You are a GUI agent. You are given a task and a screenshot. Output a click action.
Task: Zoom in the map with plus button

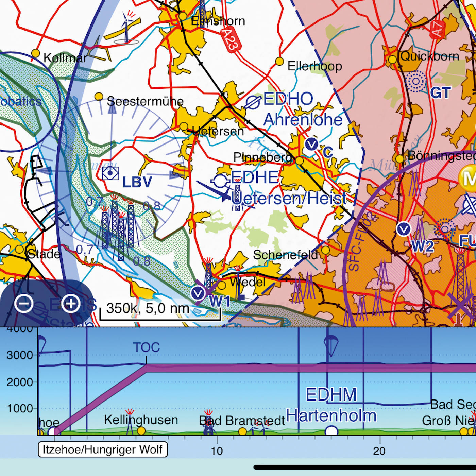[71, 303]
